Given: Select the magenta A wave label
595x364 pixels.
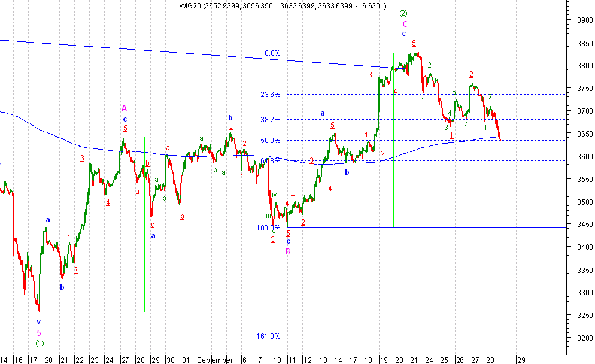Looking at the screenshot, I should pos(124,108).
